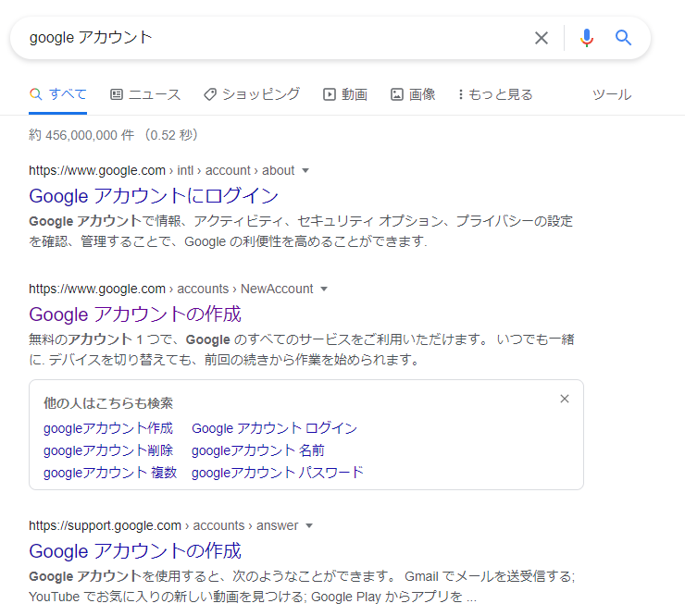The height and width of the screenshot is (616, 685).
Task: Open the Google アカウントにログイン result
Action: [x=154, y=195]
